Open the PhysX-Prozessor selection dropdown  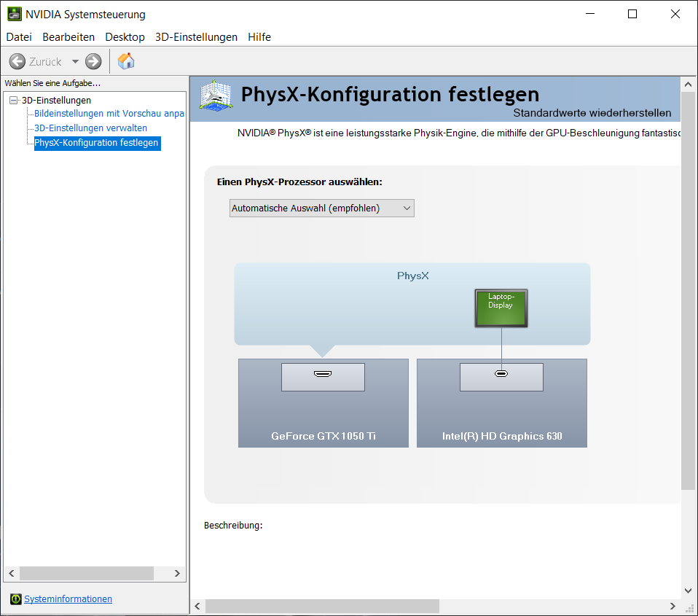click(322, 208)
